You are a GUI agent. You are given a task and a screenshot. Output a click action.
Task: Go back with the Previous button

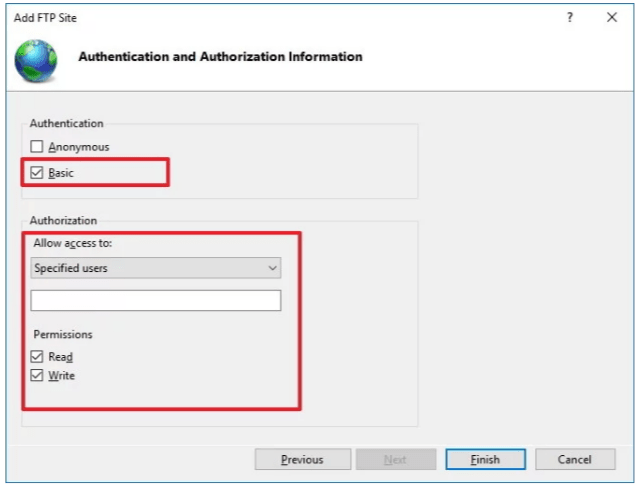pyautogui.click(x=303, y=459)
